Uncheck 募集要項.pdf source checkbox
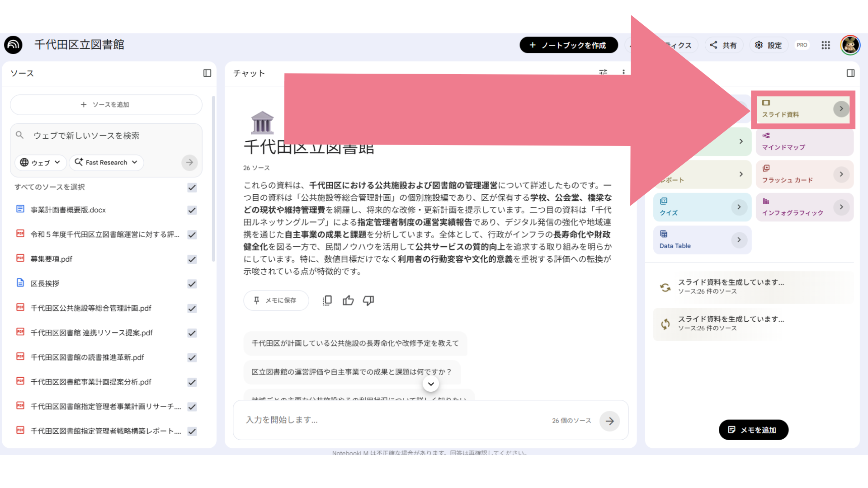Image resolution: width=868 pixels, height=488 pixels. click(x=192, y=259)
